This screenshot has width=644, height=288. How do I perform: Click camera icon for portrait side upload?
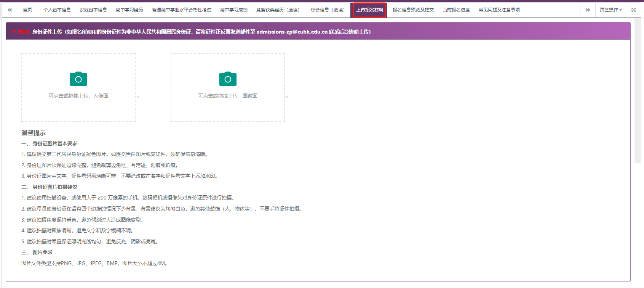78,79
